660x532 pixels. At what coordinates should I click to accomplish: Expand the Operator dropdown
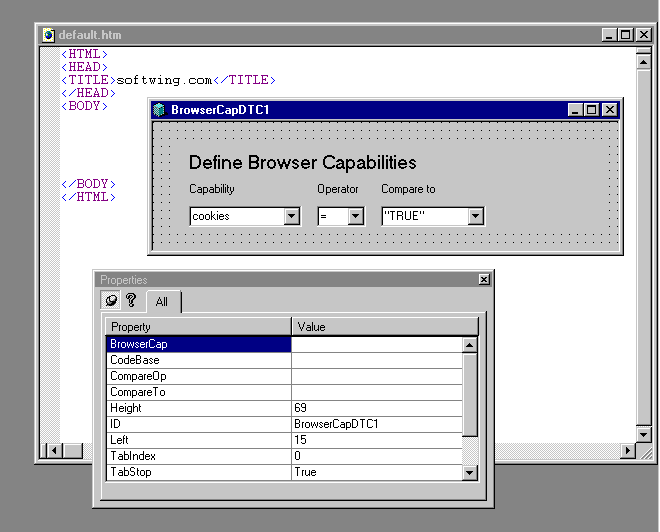click(x=355, y=216)
